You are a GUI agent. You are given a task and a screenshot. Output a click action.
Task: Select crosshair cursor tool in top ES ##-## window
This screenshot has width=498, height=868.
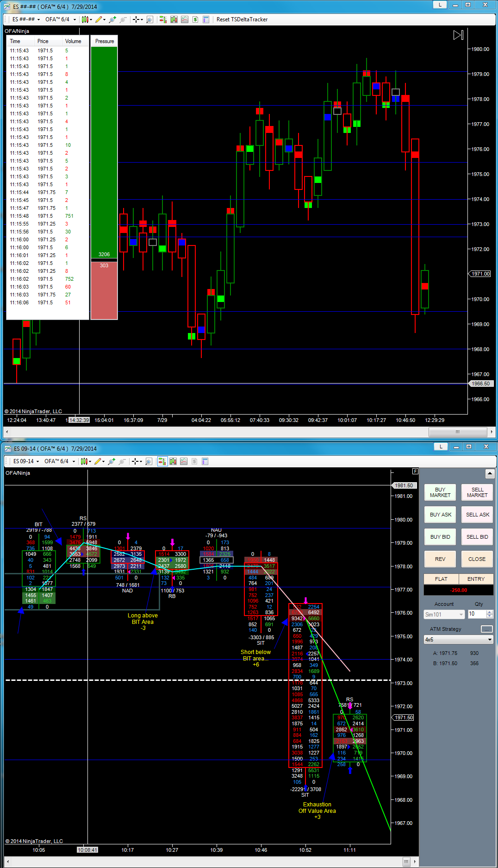point(136,19)
